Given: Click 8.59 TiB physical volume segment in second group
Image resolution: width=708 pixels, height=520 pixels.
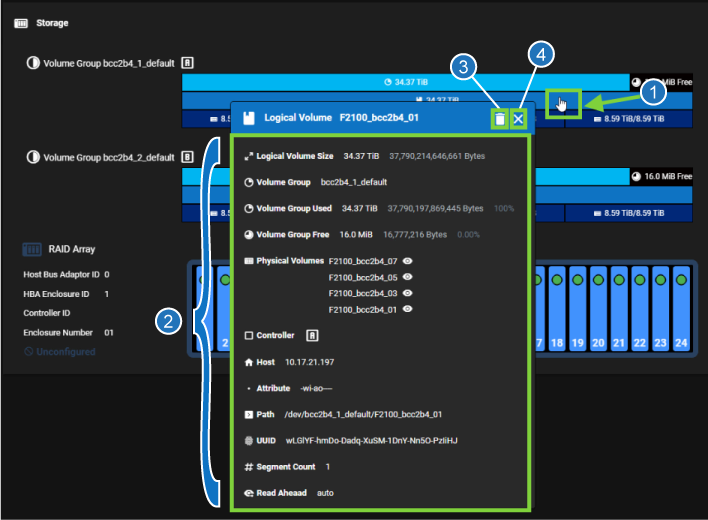Looking at the screenshot, I should click(x=629, y=213).
